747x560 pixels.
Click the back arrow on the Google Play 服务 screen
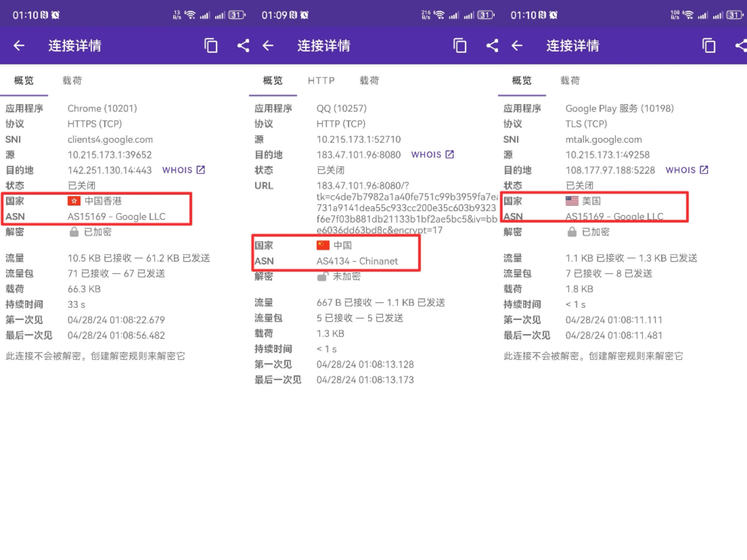[x=517, y=45]
